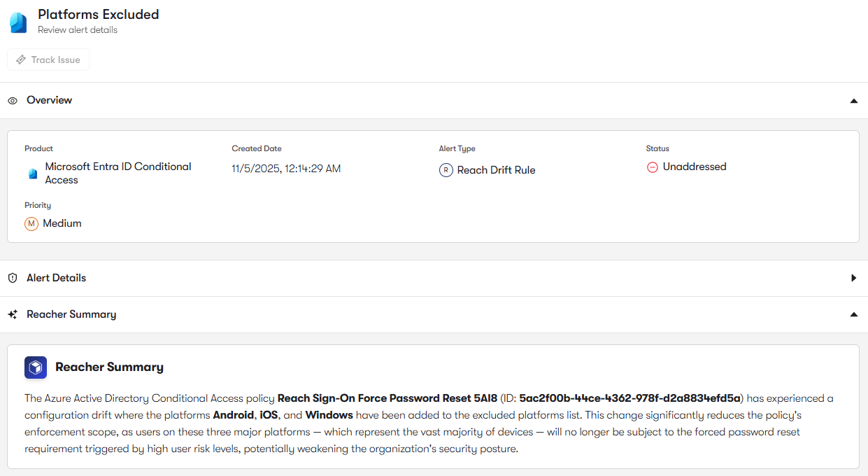Click the policy ID 5ac2f00b-44ce-4362-978f-d2a8834efd5a
The height and width of the screenshot is (476, 868).
(x=629, y=398)
